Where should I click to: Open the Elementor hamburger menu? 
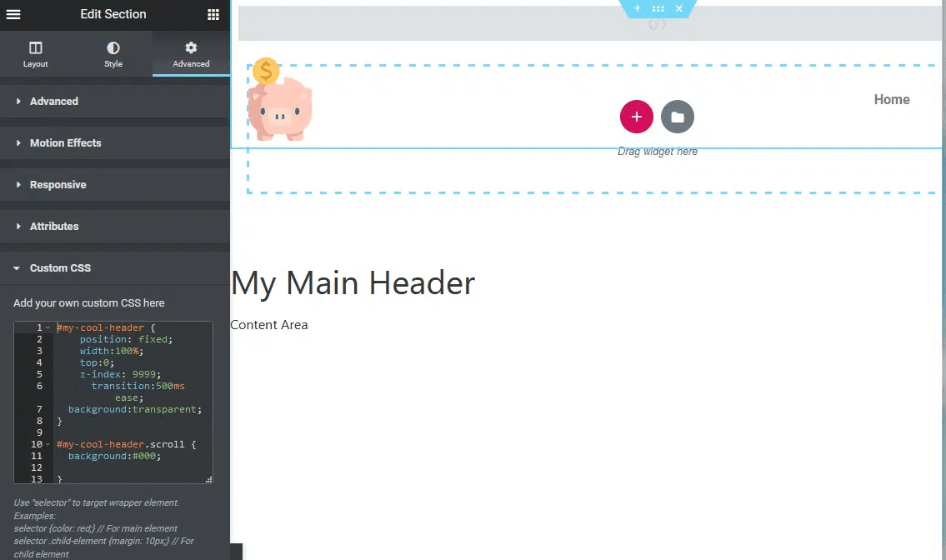13,14
